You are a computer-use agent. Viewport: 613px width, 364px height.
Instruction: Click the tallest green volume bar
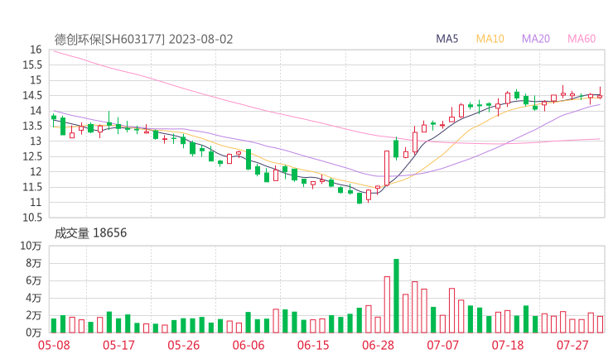396,295
